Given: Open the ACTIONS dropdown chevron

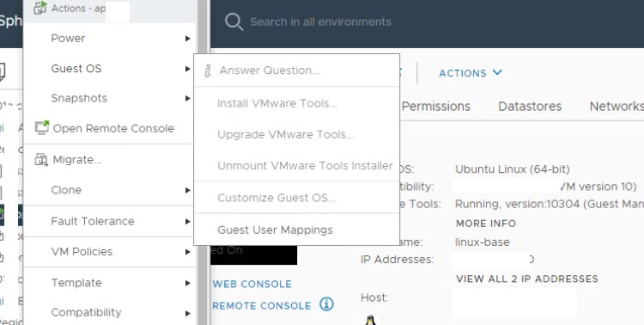Looking at the screenshot, I should 497,72.
